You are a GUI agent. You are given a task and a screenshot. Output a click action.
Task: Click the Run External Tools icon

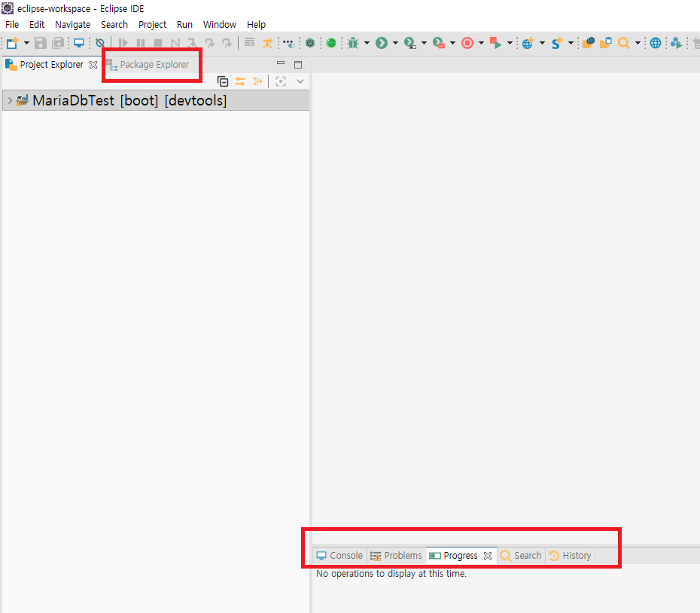439,43
